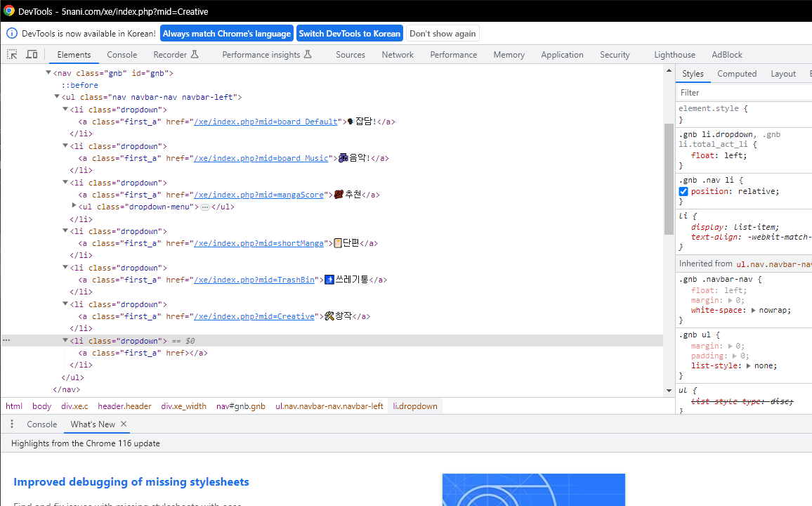Click the Styles Filter input field
812x506 pixels.
[x=745, y=92]
